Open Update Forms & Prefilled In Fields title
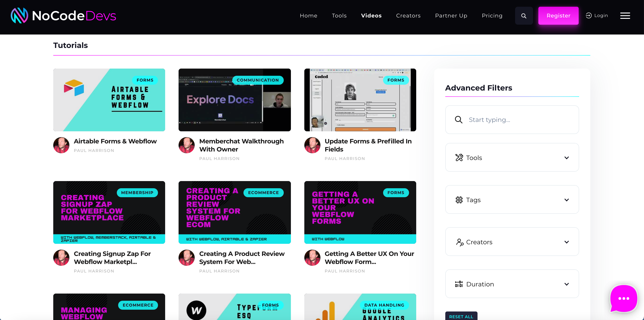 368,145
